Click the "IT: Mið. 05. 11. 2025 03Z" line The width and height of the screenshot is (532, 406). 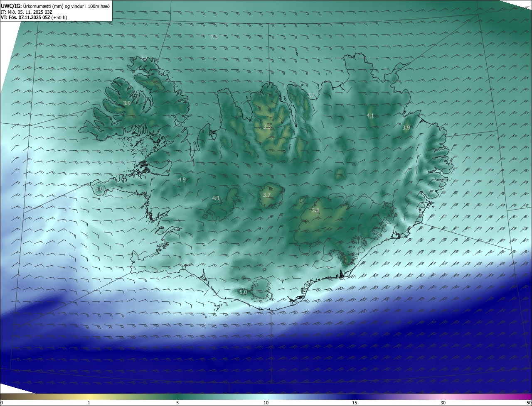point(27,12)
